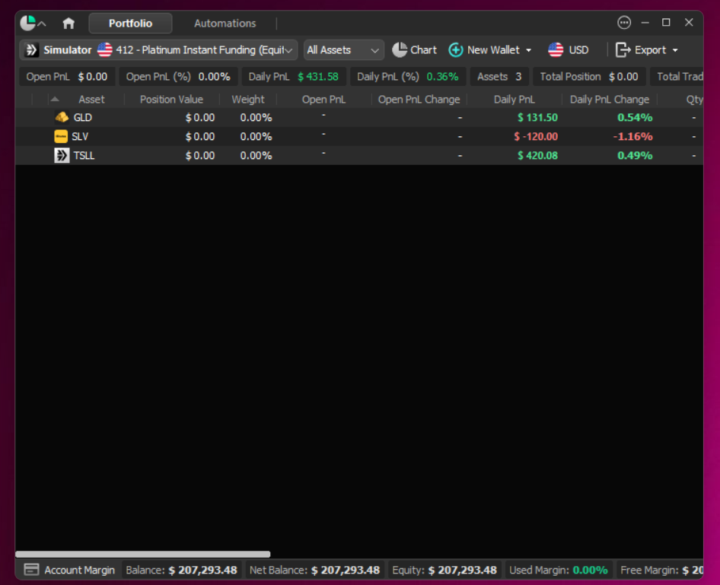Viewport: 720px width, 585px height.
Task: Select the USD currency button
Action: pyautogui.click(x=568, y=50)
